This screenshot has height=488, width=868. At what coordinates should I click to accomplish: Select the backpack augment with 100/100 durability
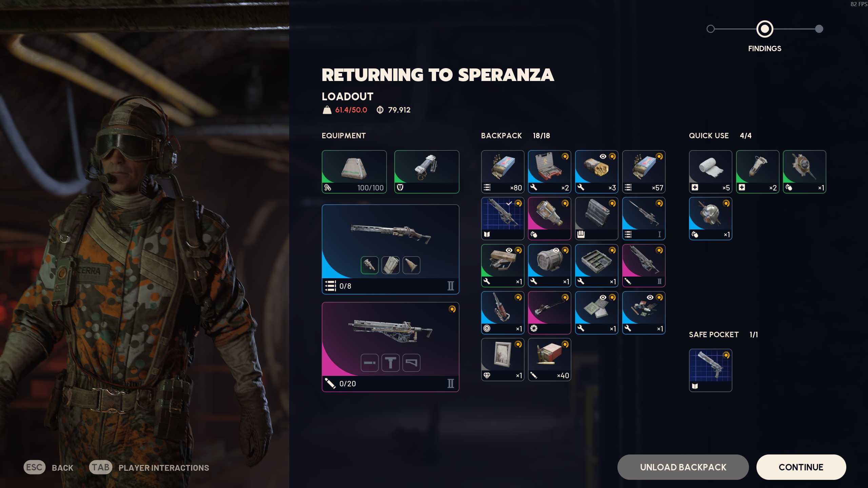tap(354, 172)
